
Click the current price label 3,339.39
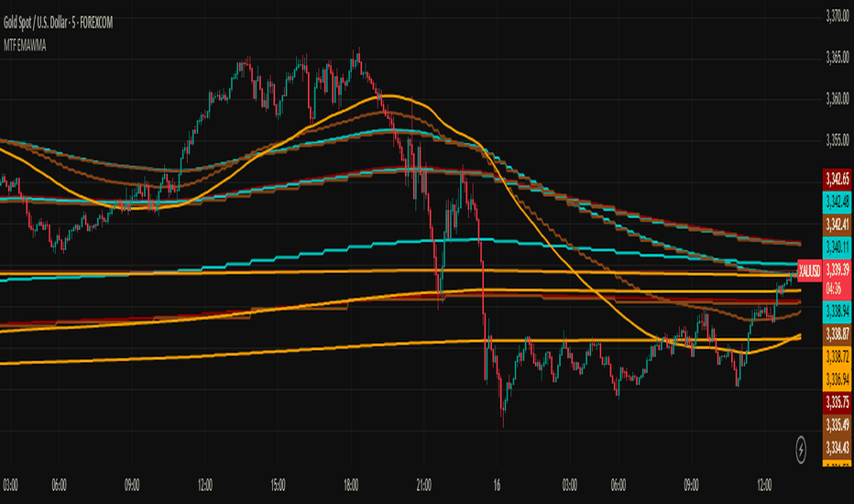[837, 269]
